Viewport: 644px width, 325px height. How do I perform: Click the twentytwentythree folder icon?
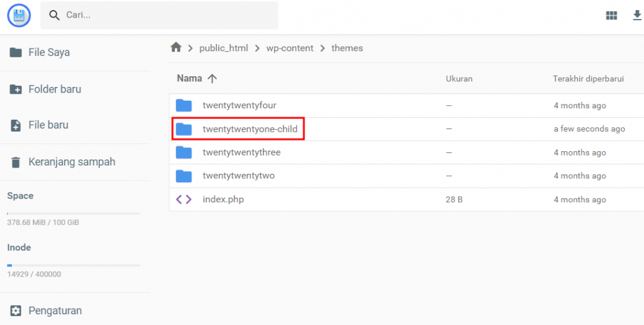coord(184,152)
